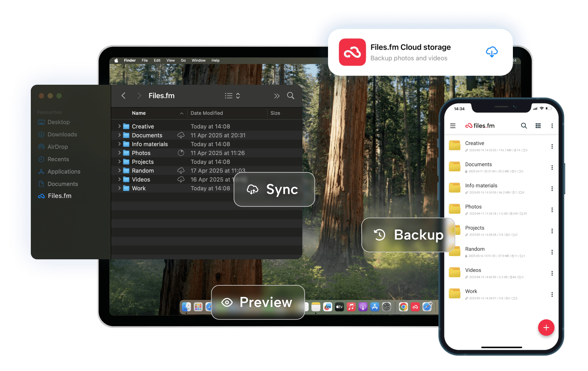
Task: Expand the Work folder disclosure chevron
Action: point(119,188)
